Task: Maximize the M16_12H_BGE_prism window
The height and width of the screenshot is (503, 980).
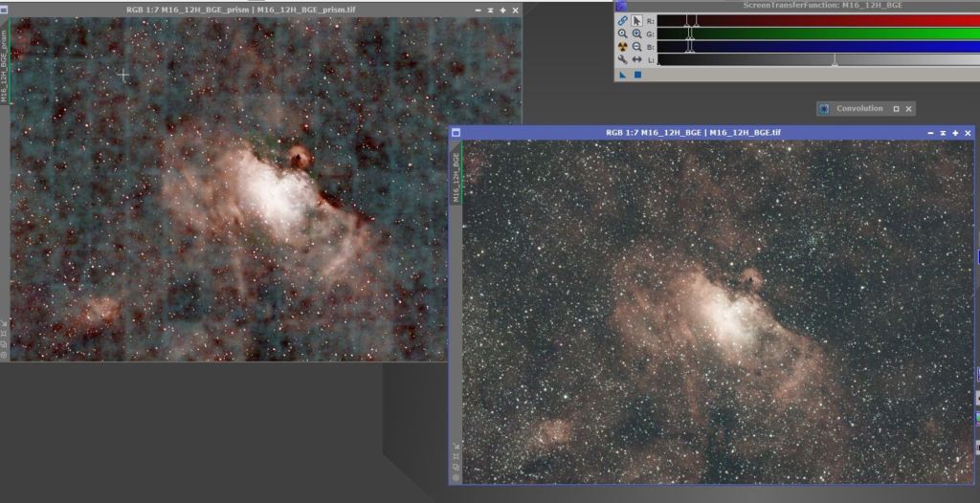Action: coord(503,11)
